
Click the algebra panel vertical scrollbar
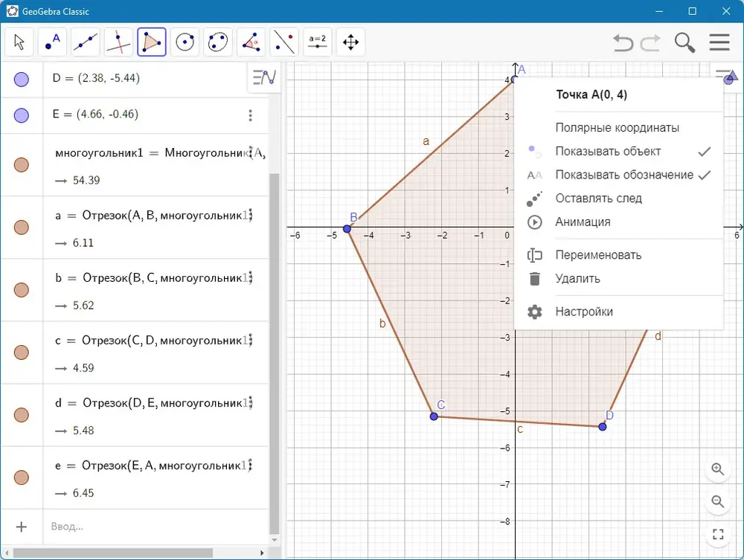tap(275, 353)
